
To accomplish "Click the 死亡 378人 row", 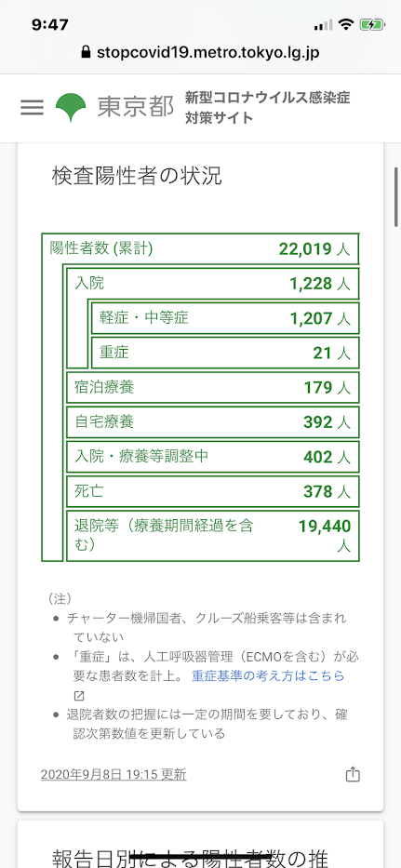I will coord(213,491).
